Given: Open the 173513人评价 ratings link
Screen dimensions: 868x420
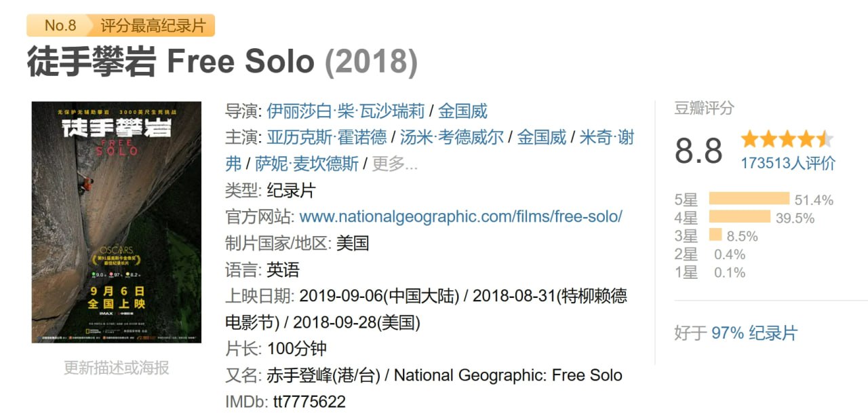Looking at the screenshot, I should pos(788,164).
